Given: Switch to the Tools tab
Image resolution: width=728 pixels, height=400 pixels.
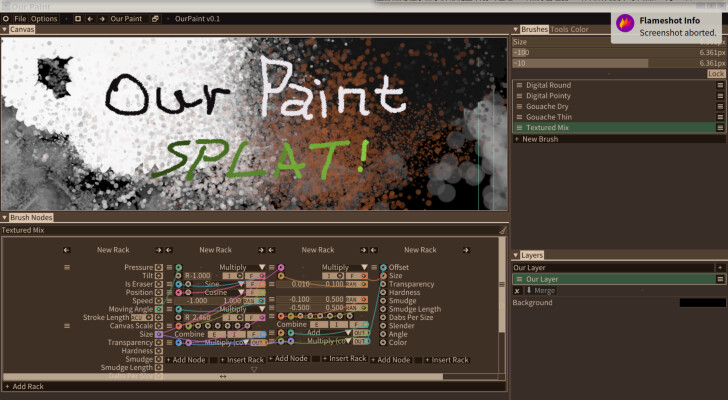Looking at the screenshot, I should click(559, 29).
